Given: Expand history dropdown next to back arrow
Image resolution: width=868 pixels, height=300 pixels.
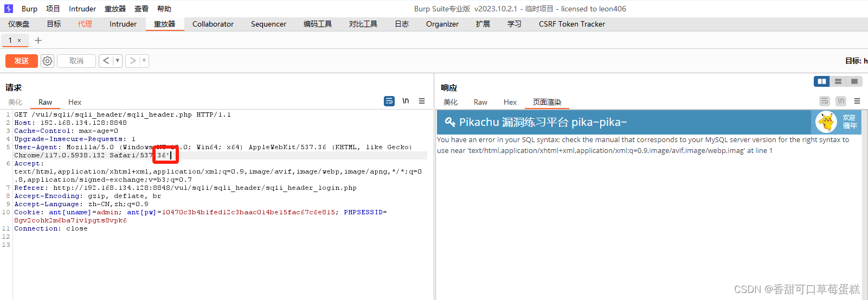Looking at the screenshot, I should pyautogui.click(x=117, y=61).
